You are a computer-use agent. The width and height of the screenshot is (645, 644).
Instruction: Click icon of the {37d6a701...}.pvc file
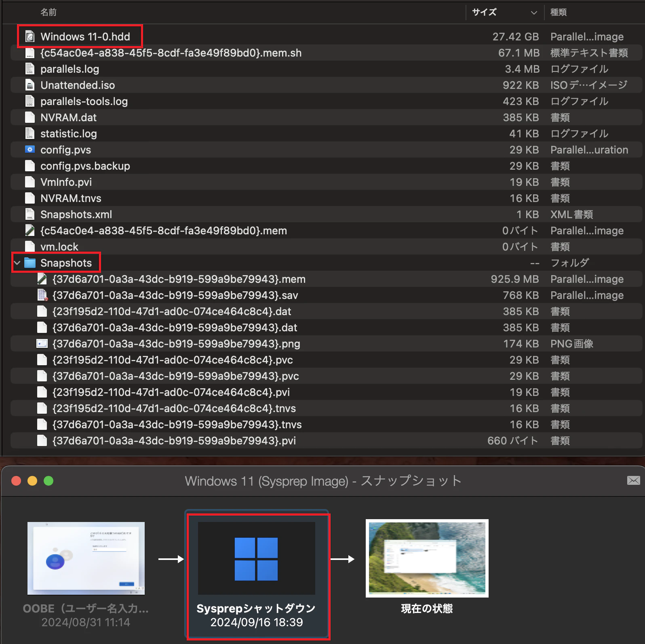42,376
